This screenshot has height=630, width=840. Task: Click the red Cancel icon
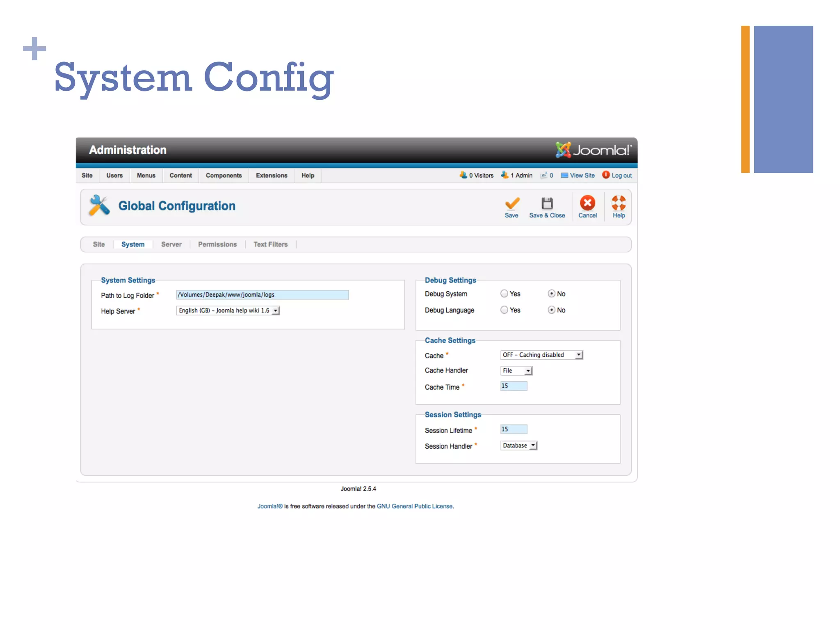[x=587, y=203]
